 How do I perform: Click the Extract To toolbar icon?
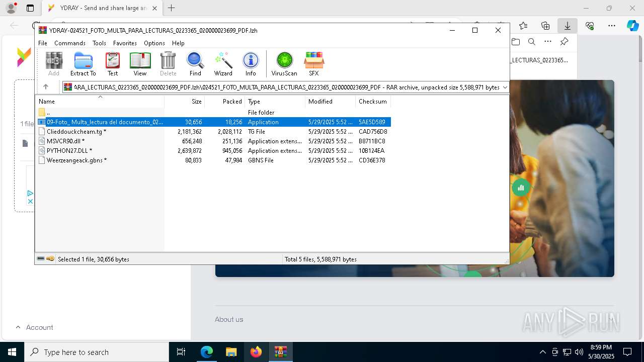(x=83, y=64)
